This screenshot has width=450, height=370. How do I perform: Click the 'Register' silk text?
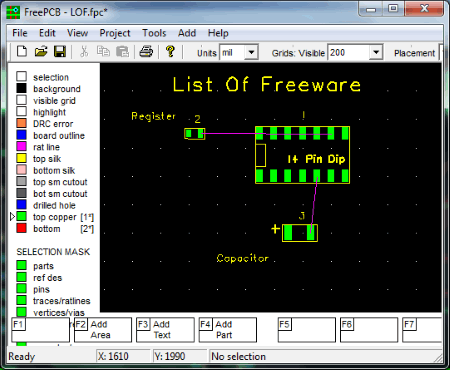[153, 116]
